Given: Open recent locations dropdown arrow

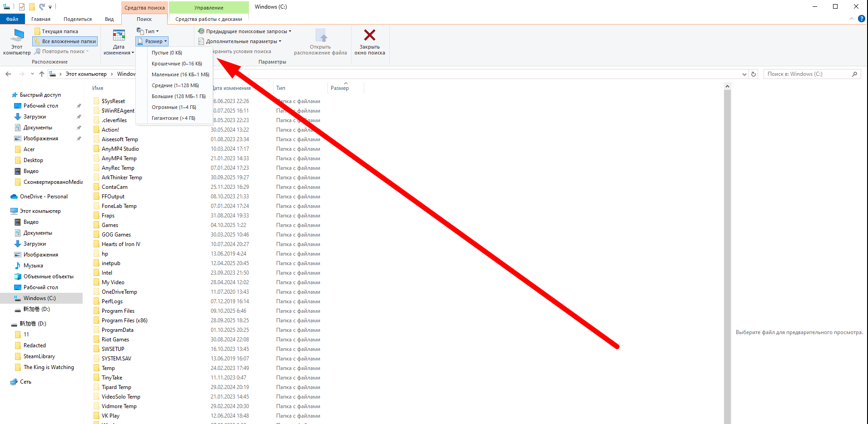Looking at the screenshot, I should pyautogui.click(x=32, y=74).
